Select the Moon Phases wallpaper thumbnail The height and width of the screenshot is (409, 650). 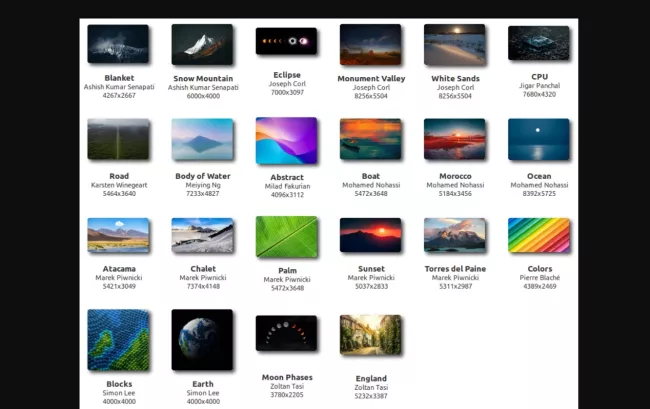pos(286,334)
